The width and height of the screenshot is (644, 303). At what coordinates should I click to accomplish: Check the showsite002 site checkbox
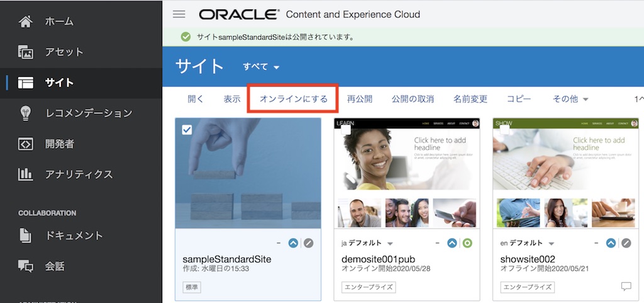point(504,130)
